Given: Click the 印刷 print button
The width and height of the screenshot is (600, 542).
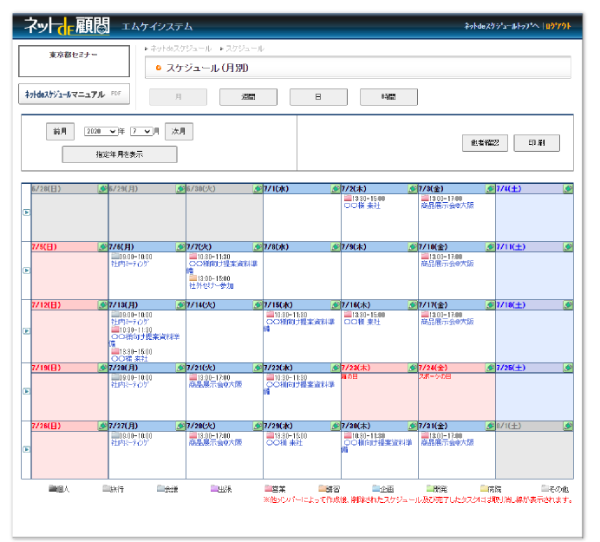Looking at the screenshot, I should pyautogui.click(x=536, y=143).
